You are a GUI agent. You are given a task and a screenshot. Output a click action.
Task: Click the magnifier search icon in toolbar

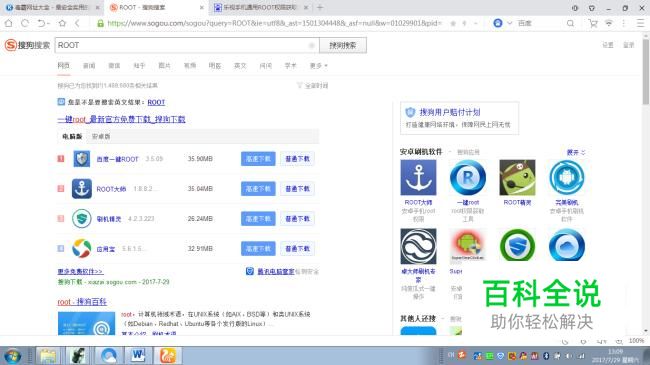(x=570, y=23)
